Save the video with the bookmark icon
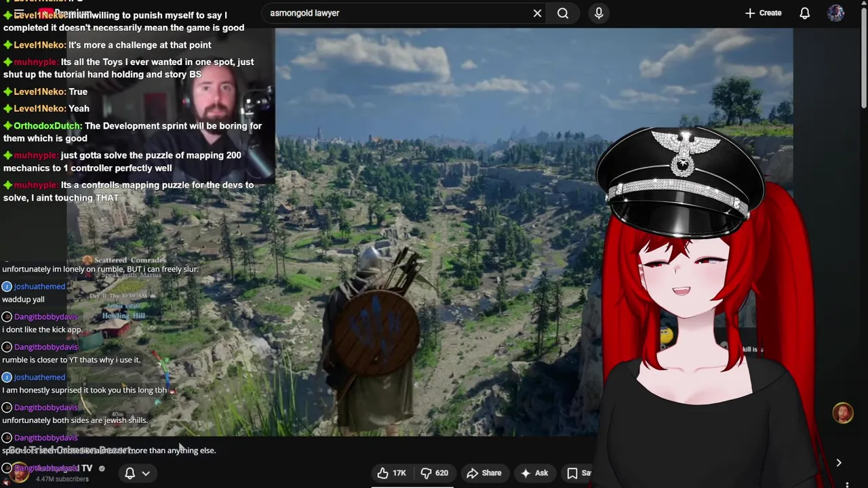Viewport: 868px width, 488px height. tap(578, 473)
